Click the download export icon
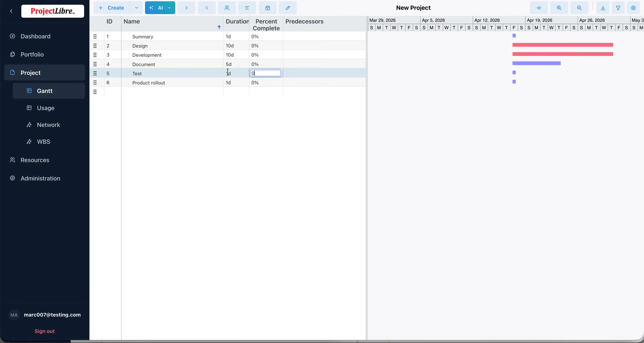644x343 pixels. [603, 8]
